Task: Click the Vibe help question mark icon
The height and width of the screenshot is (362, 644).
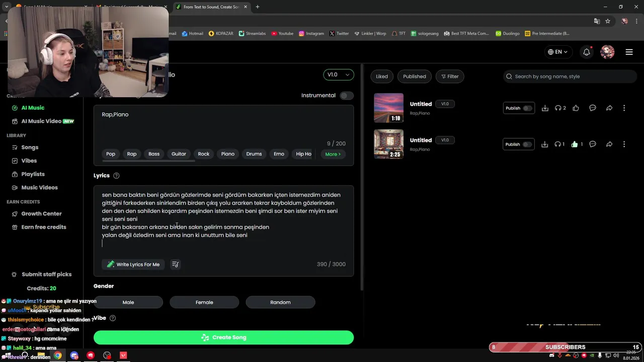Action: 113,318
